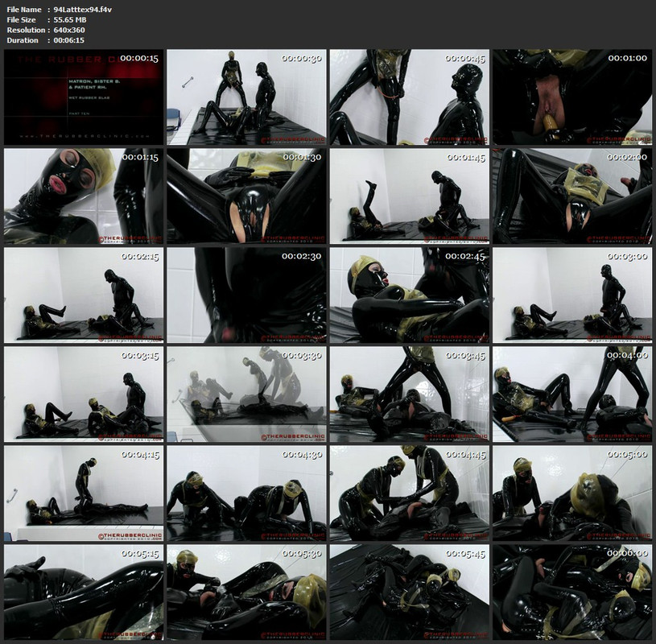Select the frame stamped 00:04:45

click(410, 493)
